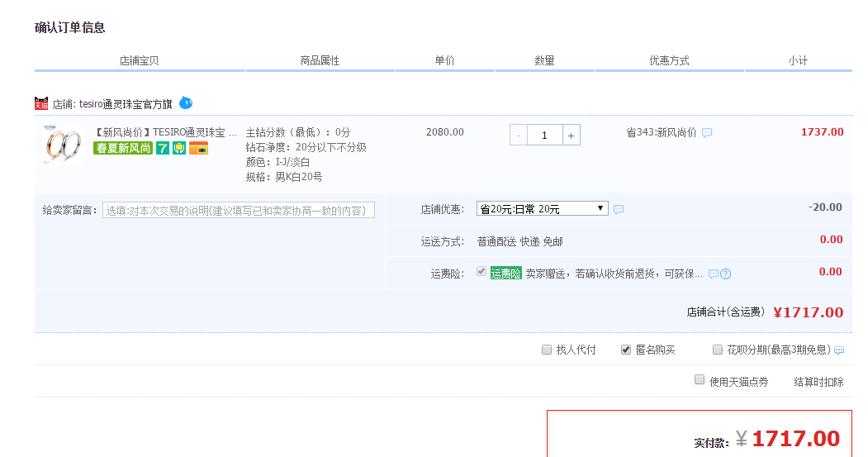Click the 结算时扣除 text
The image size is (868, 457).
[818, 382]
